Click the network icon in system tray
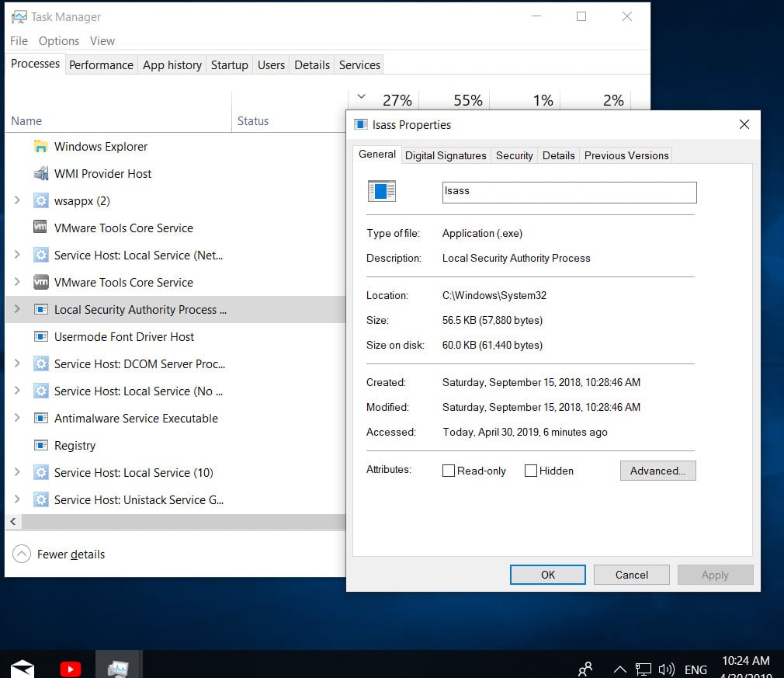Screen dimensions: 784x678 (x=644, y=668)
